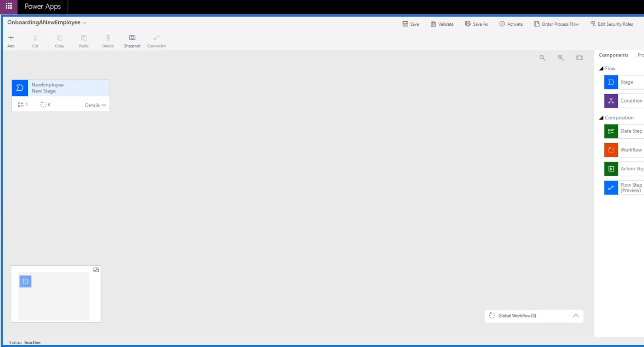
Task: Validate the process flow
Action: point(442,24)
